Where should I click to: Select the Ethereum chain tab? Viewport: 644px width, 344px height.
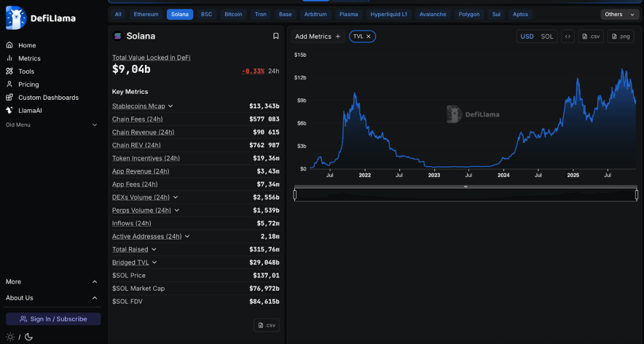tap(146, 14)
